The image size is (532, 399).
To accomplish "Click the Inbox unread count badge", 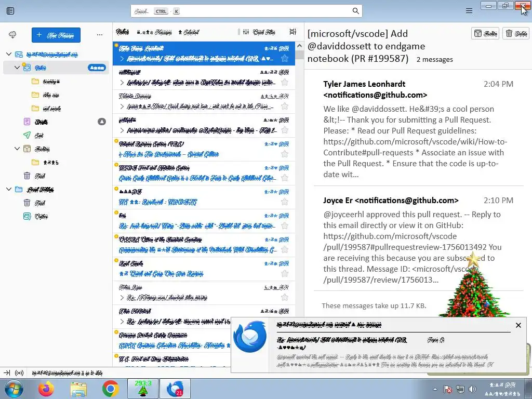I will [97, 68].
